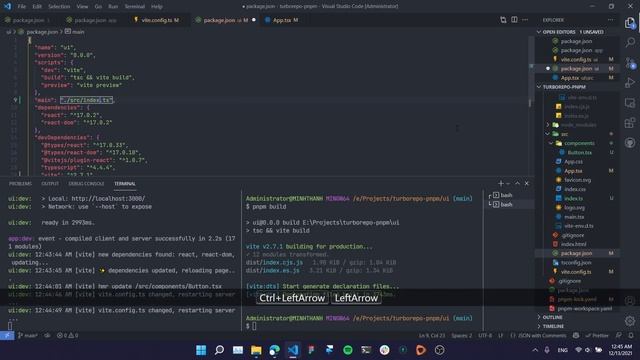The height and width of the screenshot is (360, 640).
Task: Maximize the terminal panel size
Action: point(517,184)
